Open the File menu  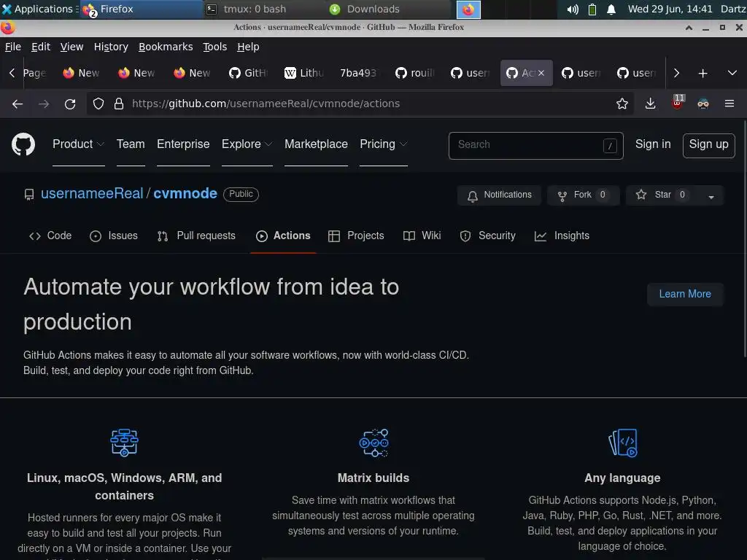[13, 47]
